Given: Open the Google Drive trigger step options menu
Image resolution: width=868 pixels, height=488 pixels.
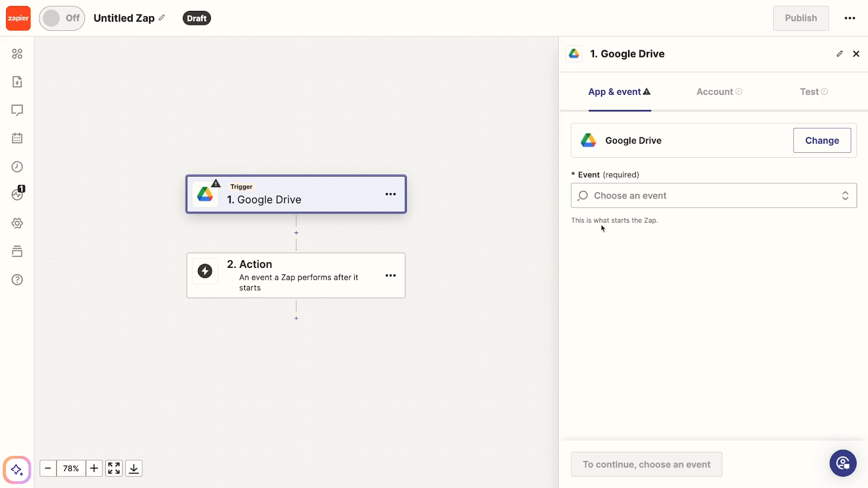Looking at the screenshot, I should click(391, 194).
